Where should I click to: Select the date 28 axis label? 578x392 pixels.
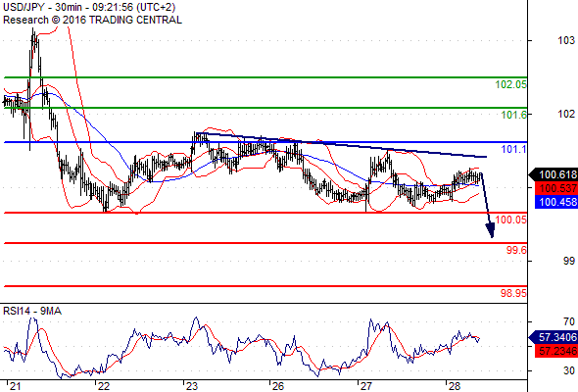455,386
